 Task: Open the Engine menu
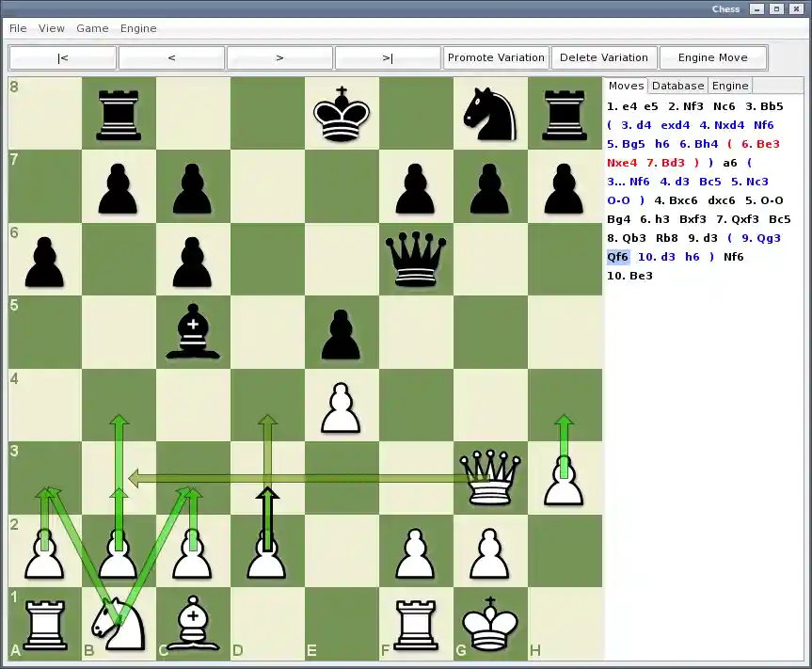click(138, 28)
